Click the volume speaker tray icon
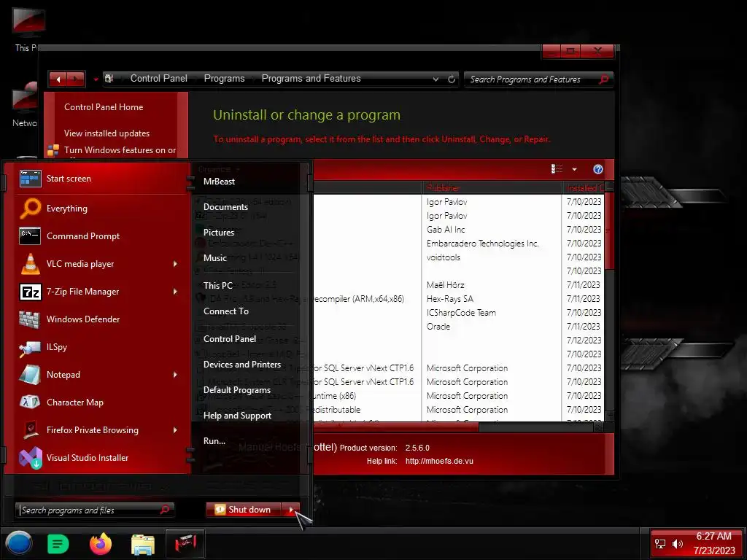 pyautogui.click(x=678, y=544)
